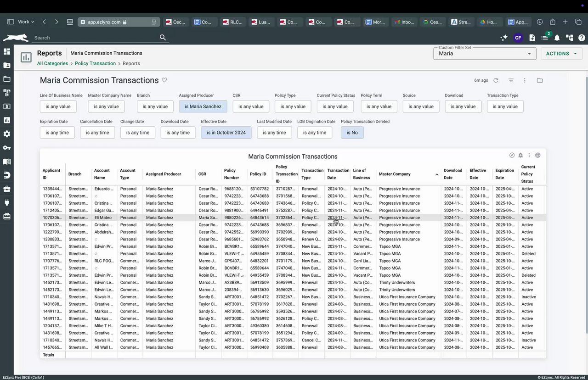Expand the ACTIONS dropdown menu
This screenshot has width=588, height=380.
pyautogui.click(x=561, y=54)
